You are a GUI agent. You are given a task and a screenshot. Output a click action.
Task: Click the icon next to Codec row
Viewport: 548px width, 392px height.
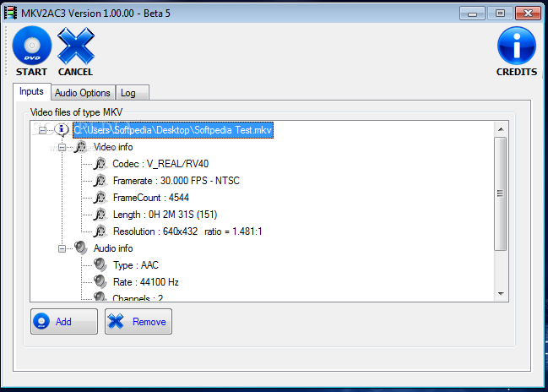pyautogui.click(x=100, y=164)
